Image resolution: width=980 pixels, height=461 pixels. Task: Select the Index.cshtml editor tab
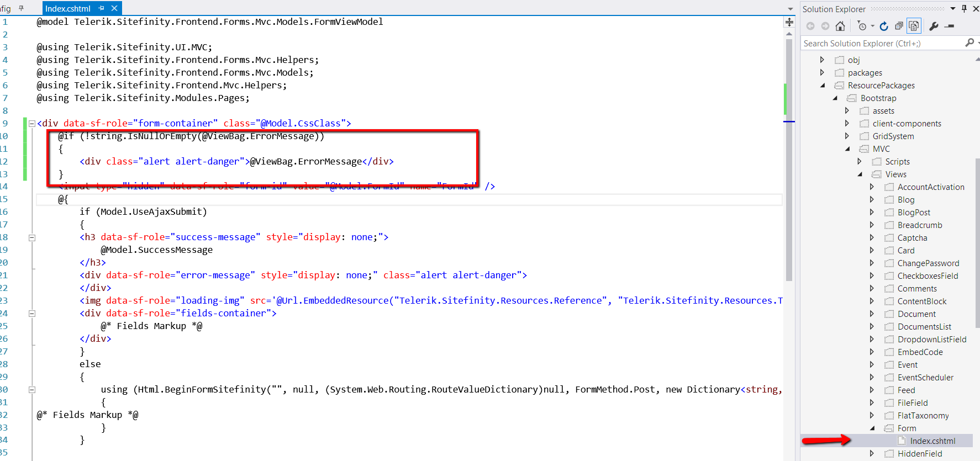click(67, 8)
